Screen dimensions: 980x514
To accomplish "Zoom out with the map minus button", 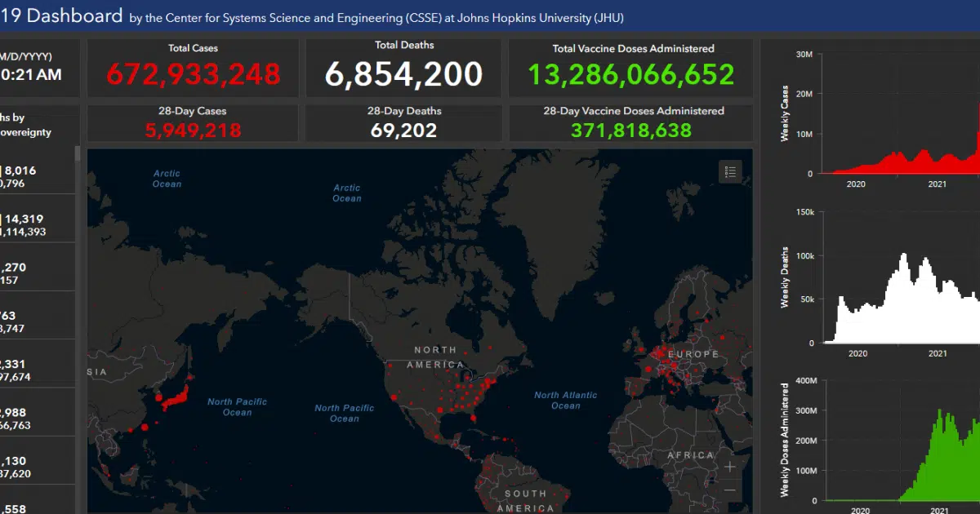I will [x=729, y=490].
